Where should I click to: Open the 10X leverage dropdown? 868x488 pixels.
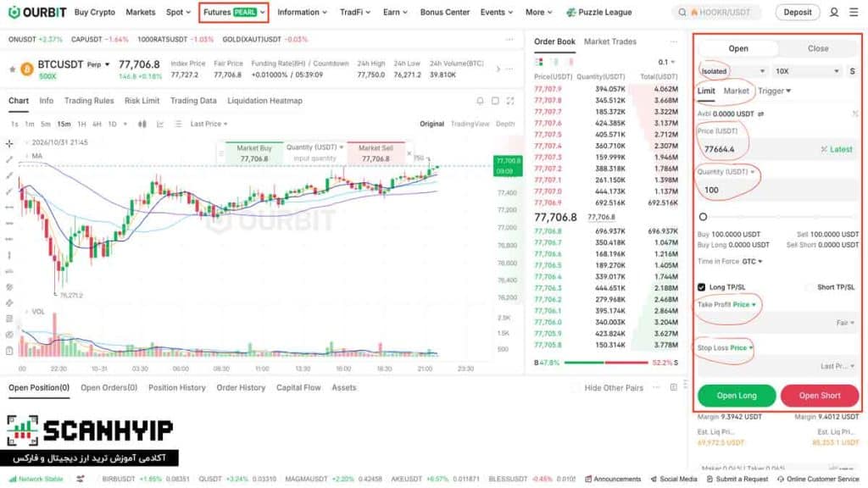tap(807, 71)
